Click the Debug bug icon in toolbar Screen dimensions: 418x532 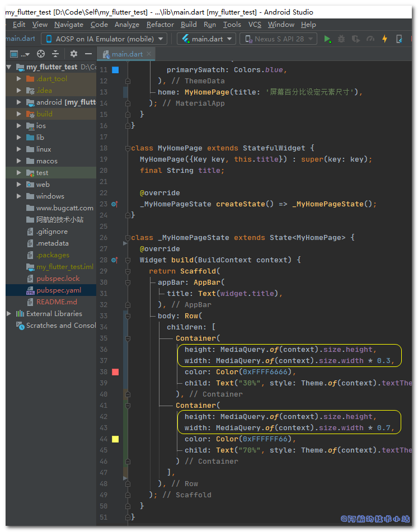tap(341, 39)
